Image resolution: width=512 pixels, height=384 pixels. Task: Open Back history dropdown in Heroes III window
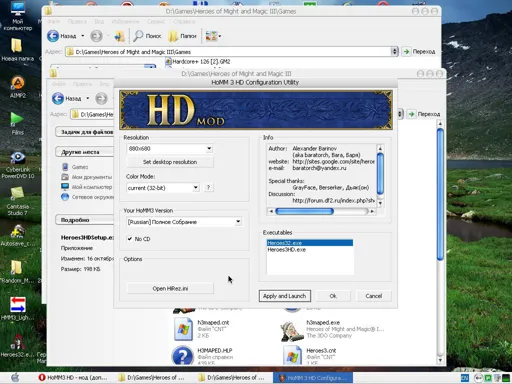click(x=88, y=98)
